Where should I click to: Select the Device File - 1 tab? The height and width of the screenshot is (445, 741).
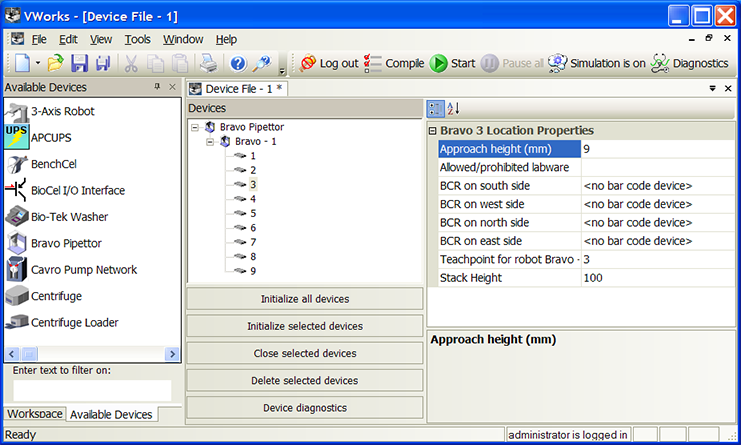coord(238,89)
